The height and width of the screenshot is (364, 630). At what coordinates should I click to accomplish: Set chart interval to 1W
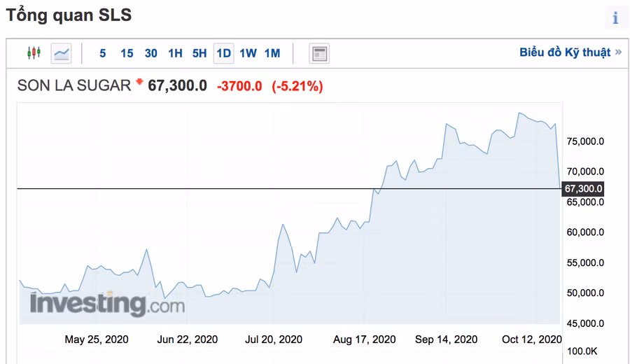248,53
